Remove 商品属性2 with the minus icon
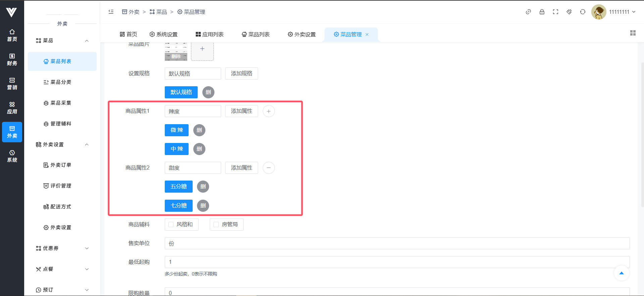 coord(268,168)
